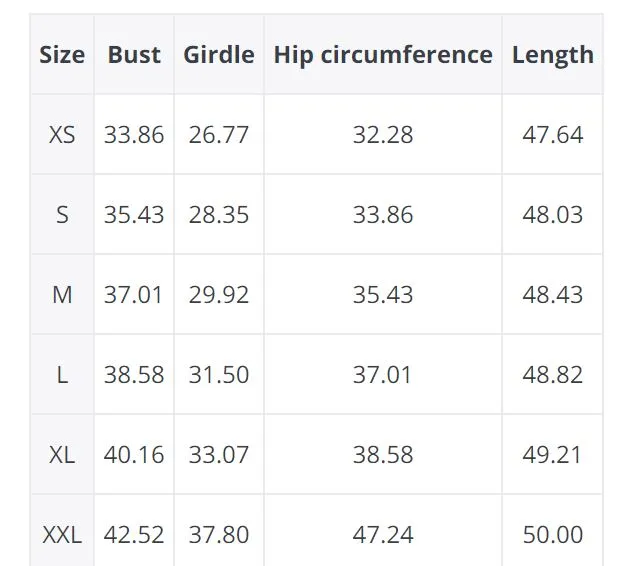Click the length value 50.00
The image size is (629, 566).
(552, 535)
